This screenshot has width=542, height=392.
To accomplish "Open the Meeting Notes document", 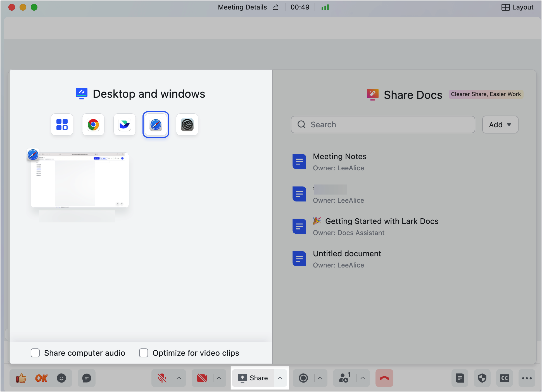I will (x=339, y=156).
